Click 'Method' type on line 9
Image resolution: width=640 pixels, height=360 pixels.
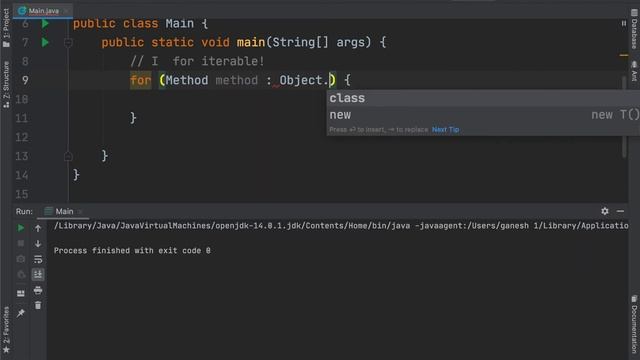point(187,80)
